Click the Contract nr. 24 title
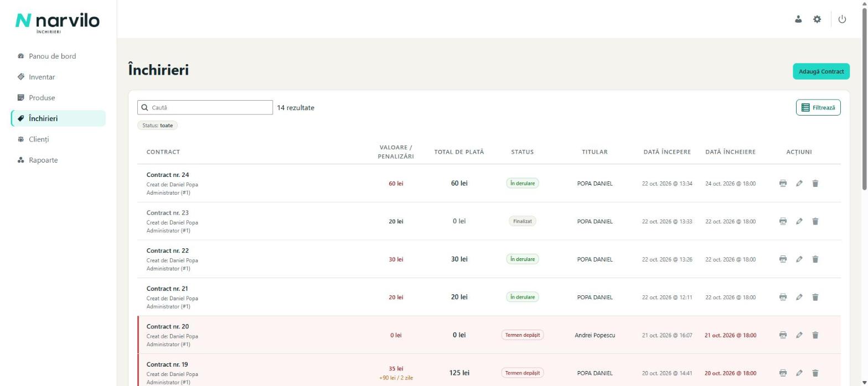The image size is (868, 386). (x=168, y=175)
